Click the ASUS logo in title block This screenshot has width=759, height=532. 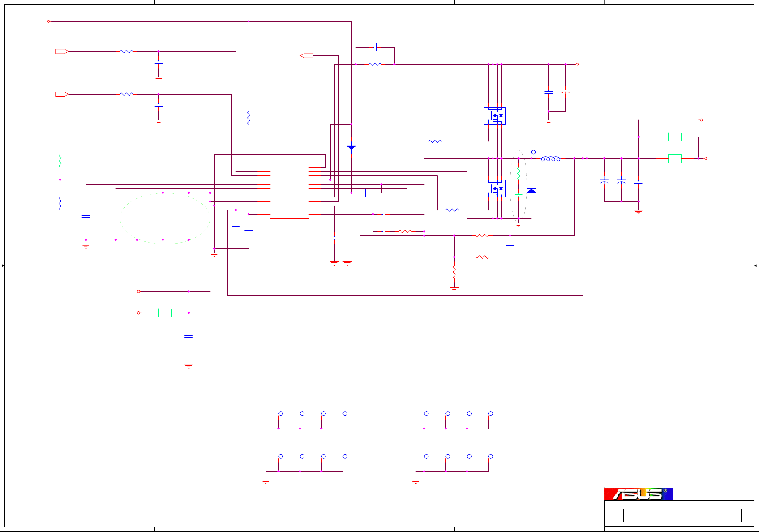[x=639, y=494]
